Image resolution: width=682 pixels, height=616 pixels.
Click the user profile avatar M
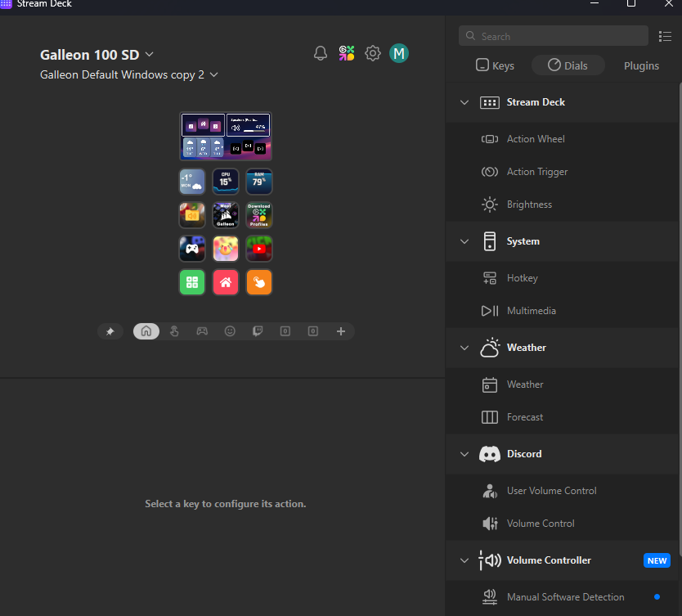tap(399, 54)
